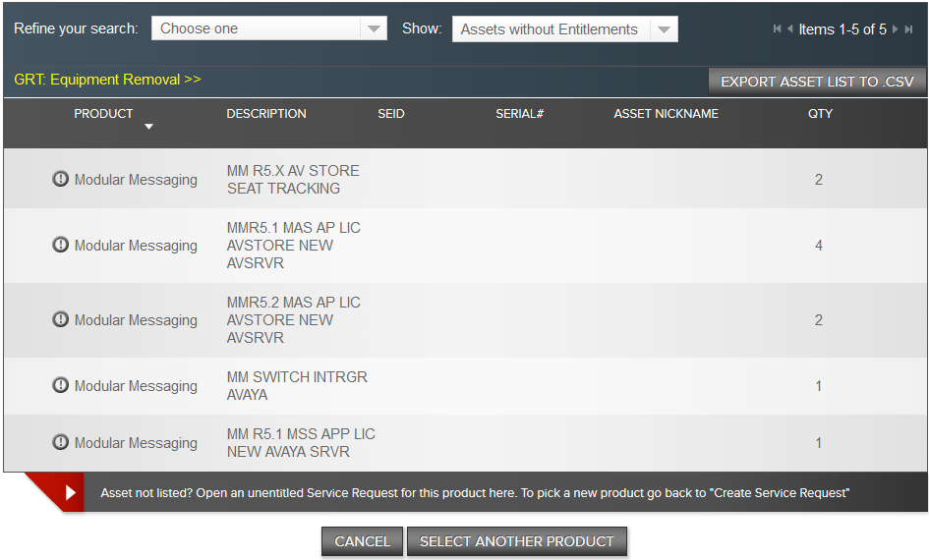
Task: Click description MM R5.X AV STORE SEAT TRACKING
Action: (x=293, y=180)
